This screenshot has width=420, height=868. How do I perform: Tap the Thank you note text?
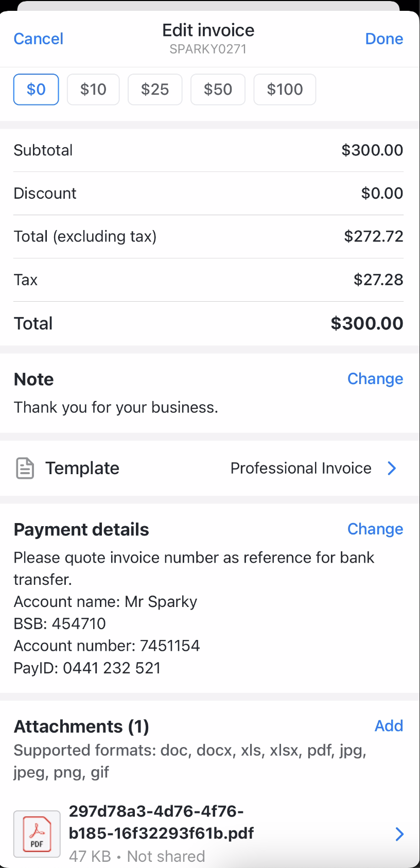tap(116, 408)
